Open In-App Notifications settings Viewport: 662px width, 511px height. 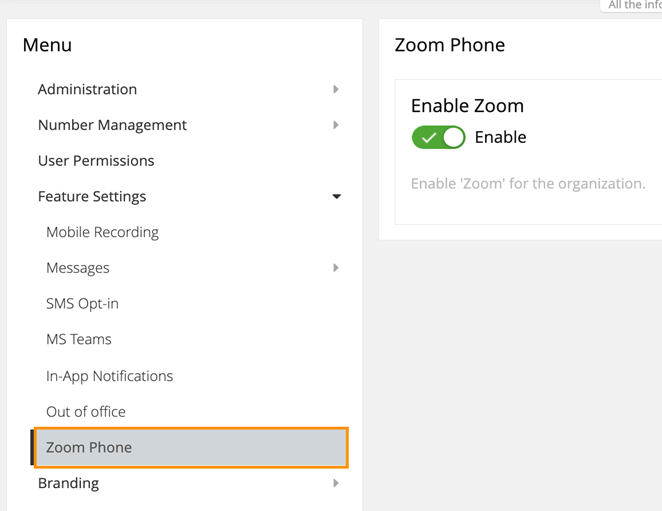(109, 376)
